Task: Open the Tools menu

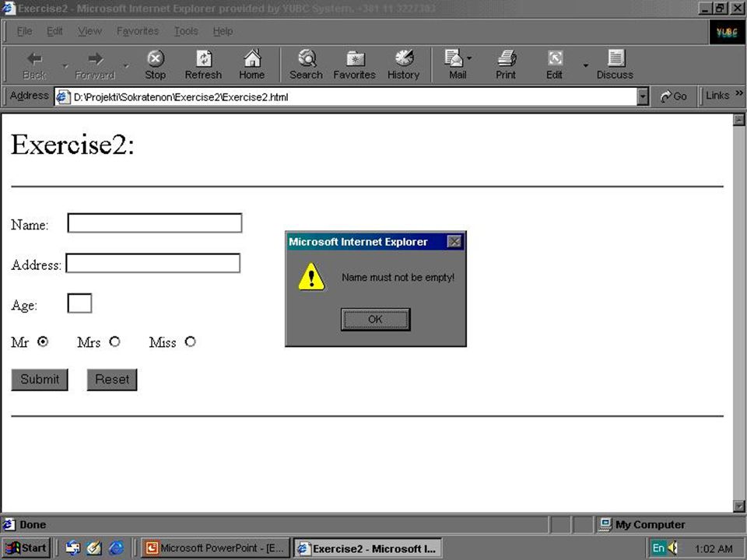Action: click(x=186, y=31)
